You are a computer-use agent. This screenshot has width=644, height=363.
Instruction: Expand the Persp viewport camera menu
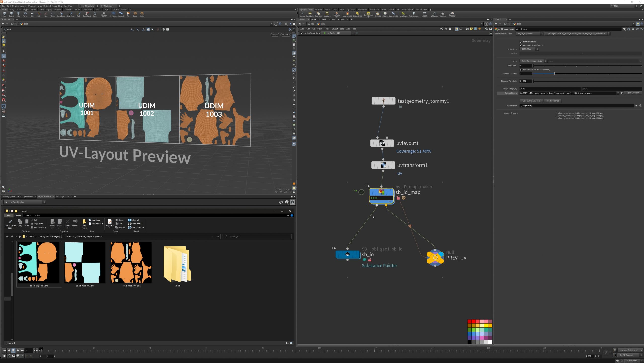point(275,35)
